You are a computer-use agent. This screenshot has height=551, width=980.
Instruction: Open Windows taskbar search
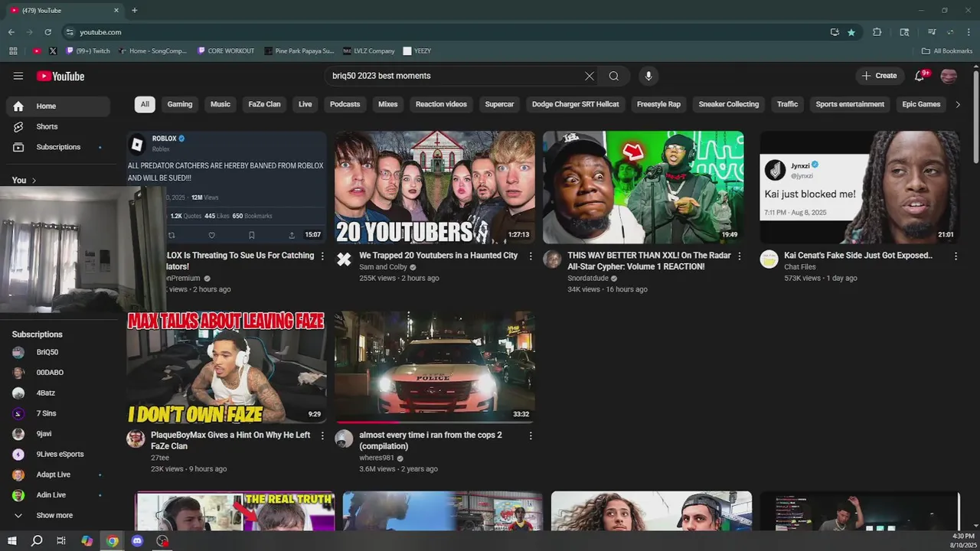coord(37,541)
